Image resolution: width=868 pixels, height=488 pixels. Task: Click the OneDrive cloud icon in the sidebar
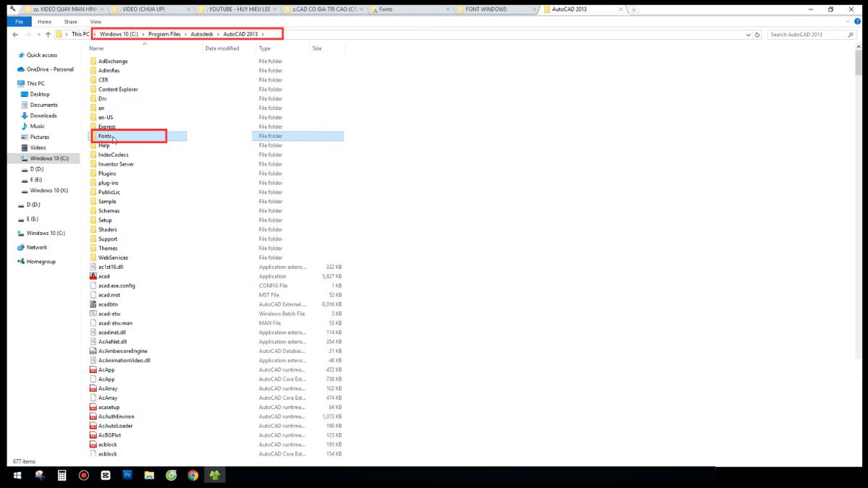tap(21, 69)
